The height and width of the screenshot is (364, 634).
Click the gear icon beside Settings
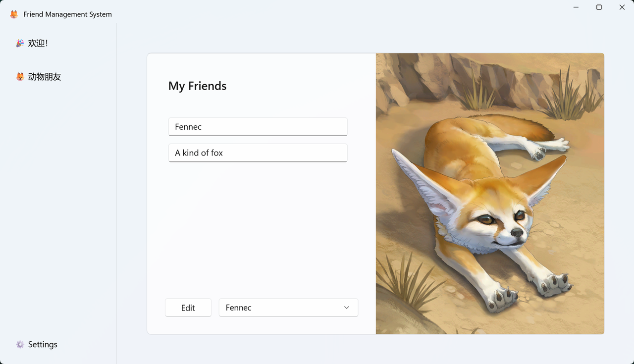pos(20,345)
